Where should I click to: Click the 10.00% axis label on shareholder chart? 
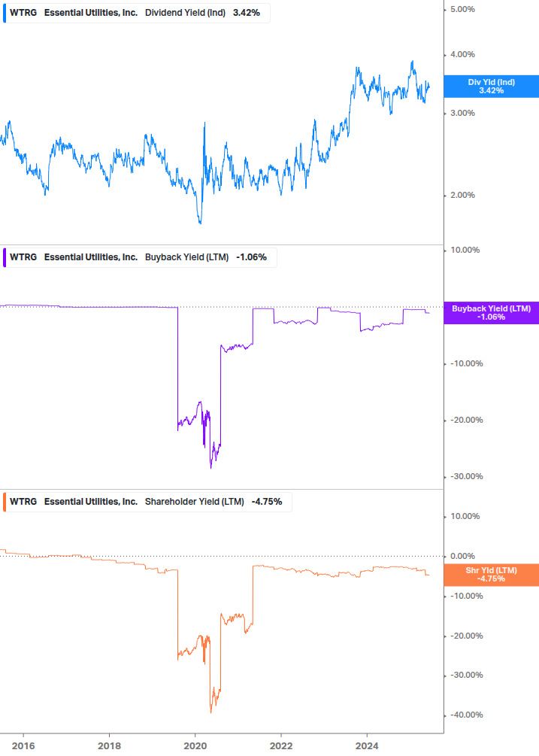click(x=465, y=516)
